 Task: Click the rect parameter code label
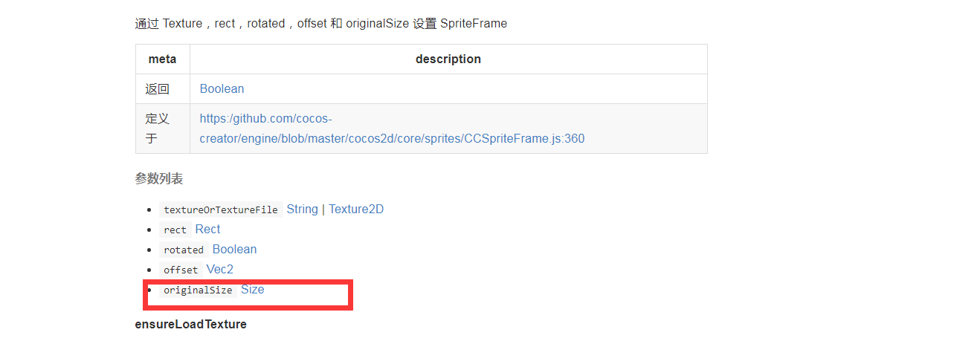[x=175, y=230]
